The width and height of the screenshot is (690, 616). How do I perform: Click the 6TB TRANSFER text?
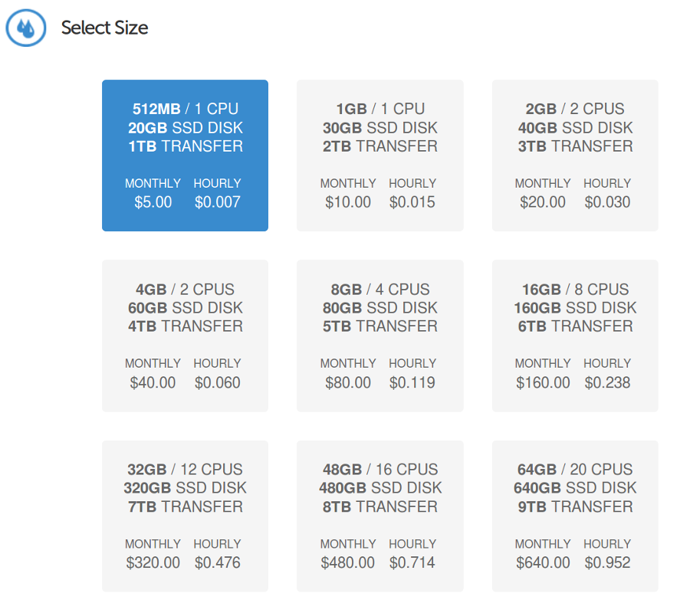tap(575, 326)
